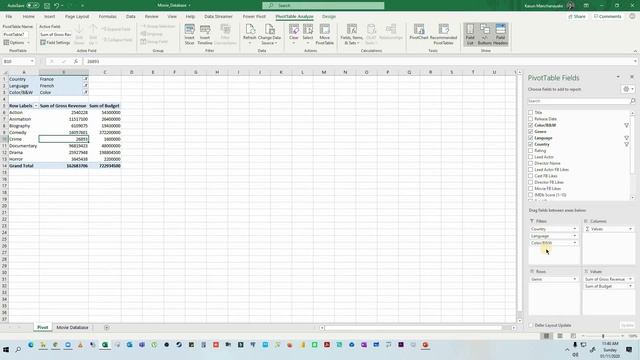Toggle AutoSave switch

pyautogui.click(x=33, y=6)
